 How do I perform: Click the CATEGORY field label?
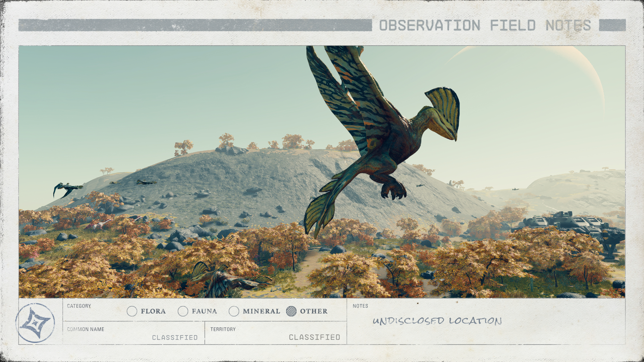79,306
